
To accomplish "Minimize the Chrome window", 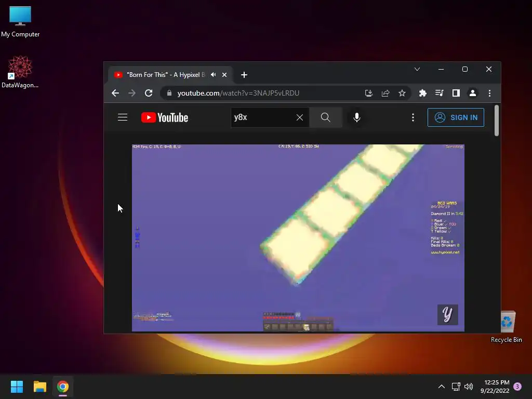I will pyautogui.click(x=441, y=69).
